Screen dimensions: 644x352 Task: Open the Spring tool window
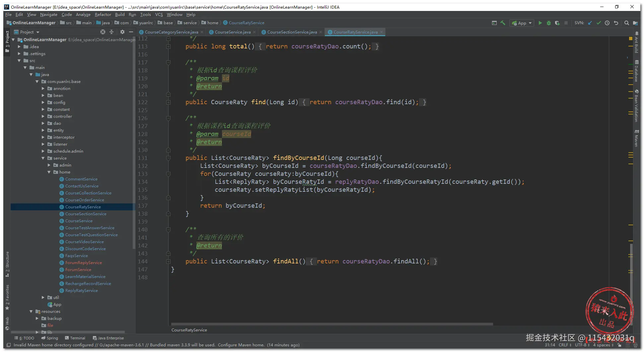tap(50, 338)
